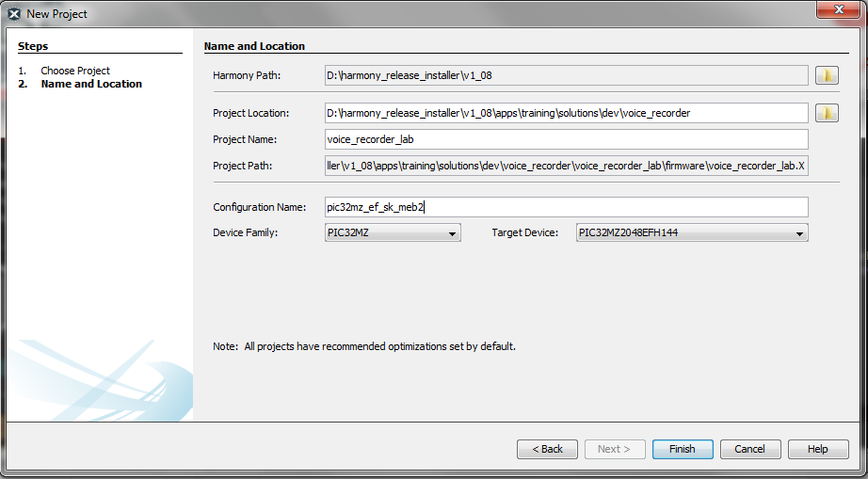Click the New Project window icon in title bar
868x479 pixels.
(14, 14)
